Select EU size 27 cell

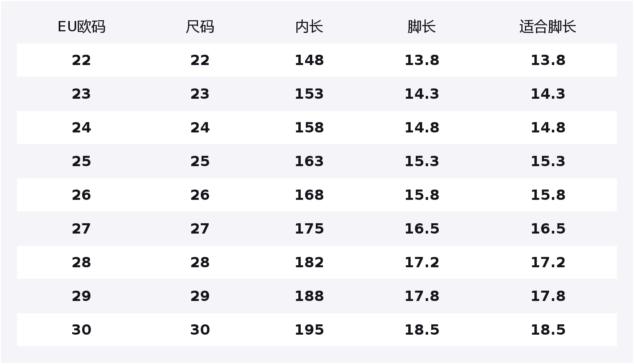[x=81, y=229]
